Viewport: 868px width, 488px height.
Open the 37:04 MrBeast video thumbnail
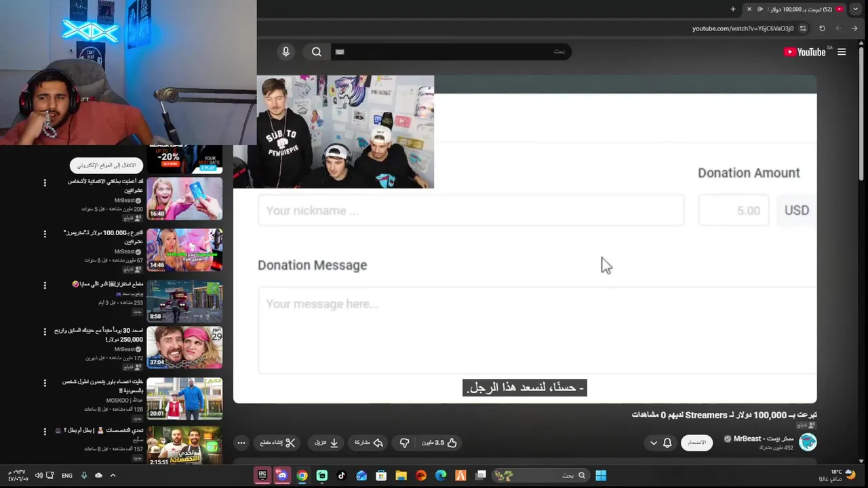coord(184,347)
